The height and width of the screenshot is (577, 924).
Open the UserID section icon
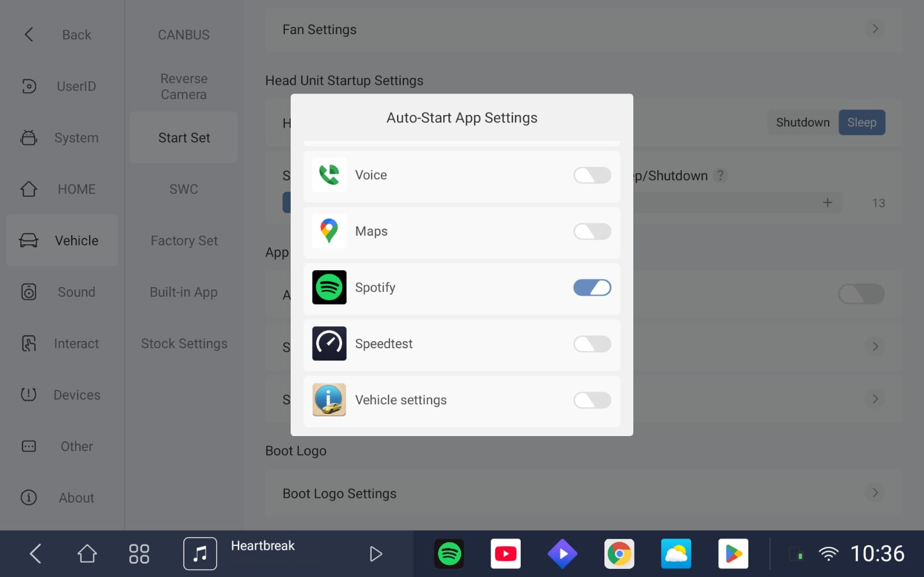point(29,86)
